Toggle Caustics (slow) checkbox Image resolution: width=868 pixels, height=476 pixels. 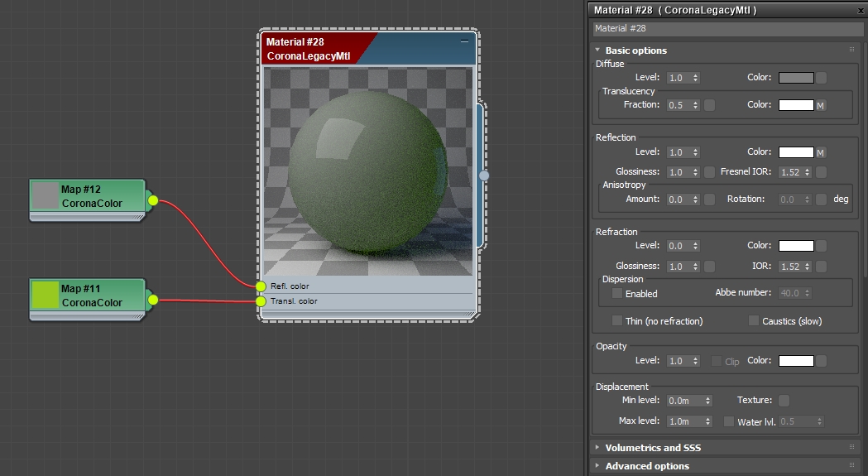[754, 321]
